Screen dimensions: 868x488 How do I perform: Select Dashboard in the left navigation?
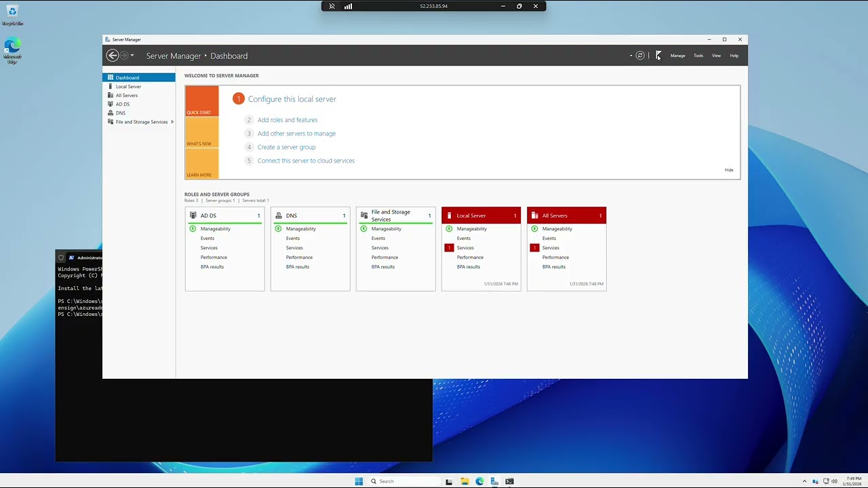[139, 77]
